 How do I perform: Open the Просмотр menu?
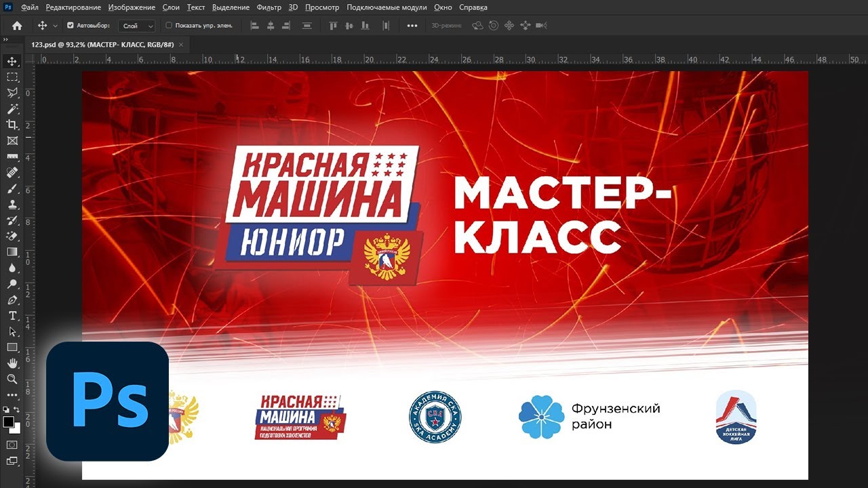point(322,7)
